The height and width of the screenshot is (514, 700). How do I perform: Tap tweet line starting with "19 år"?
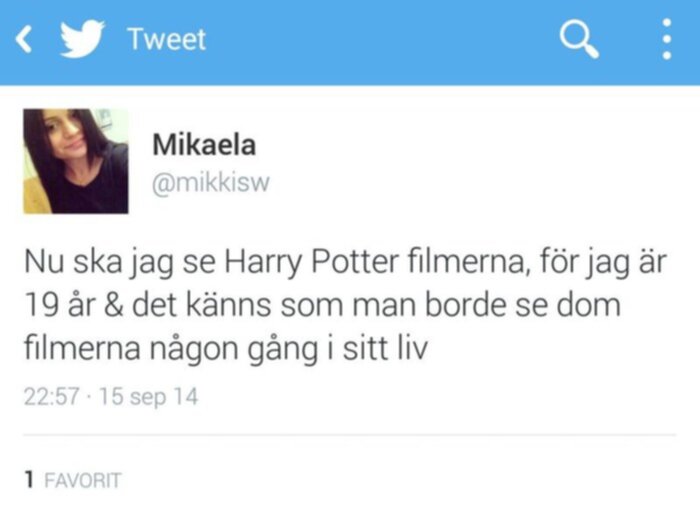322,305
